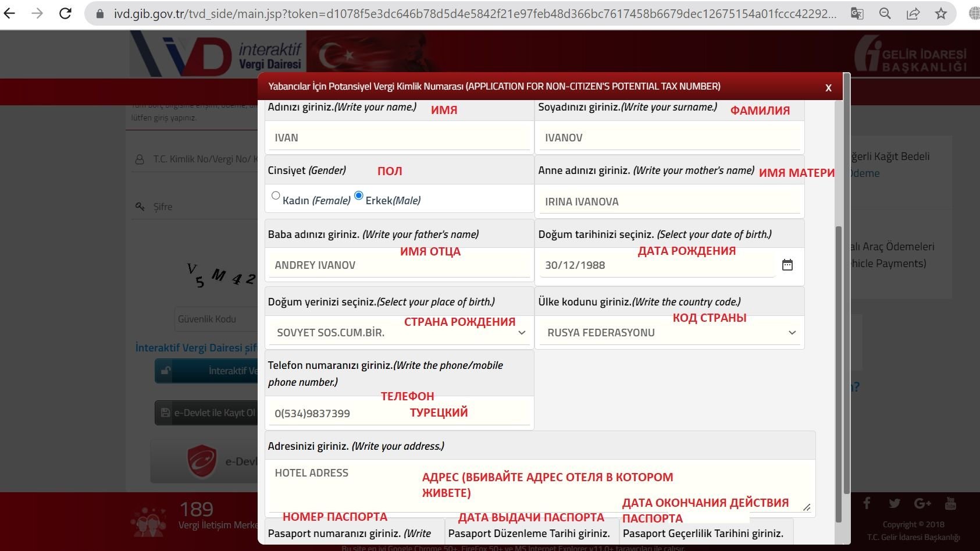Go forward in browser history
Screen dimensions: 980x551
tap(37, 13)
